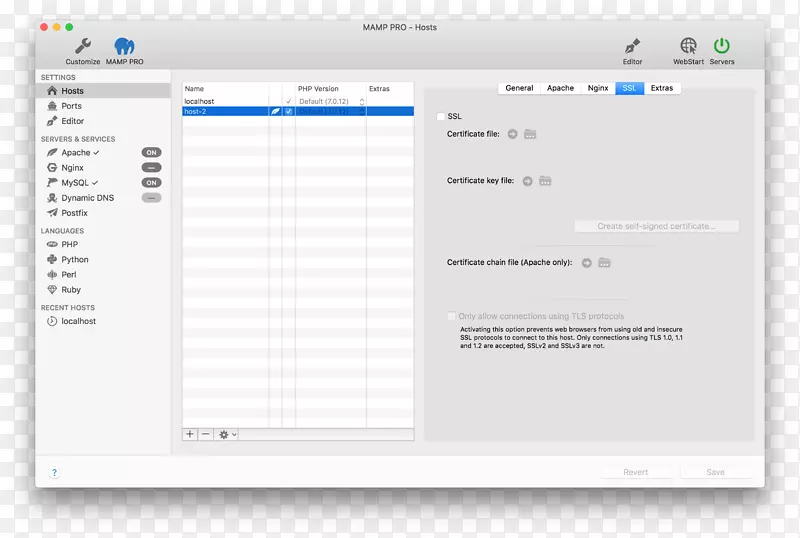Select the localhost row in hosts table
The image size is (800, 538).
pos(224,102)
